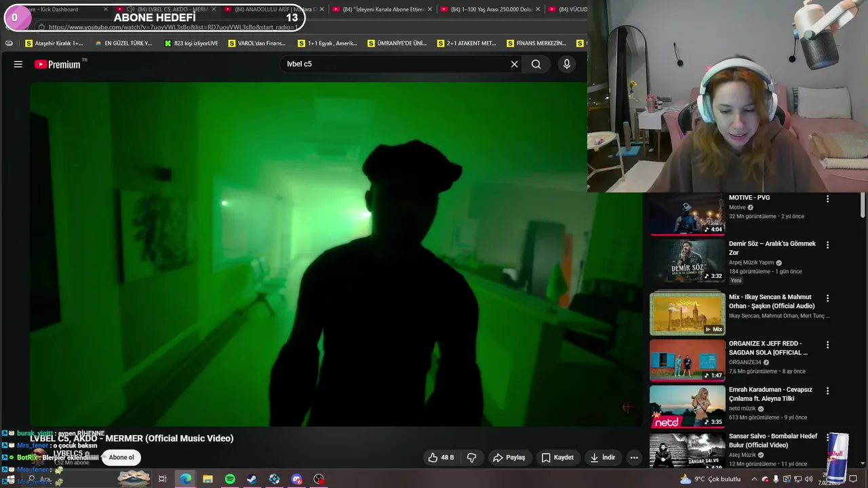Download video with İndir button
868x488 pixels.
[603, 457]
